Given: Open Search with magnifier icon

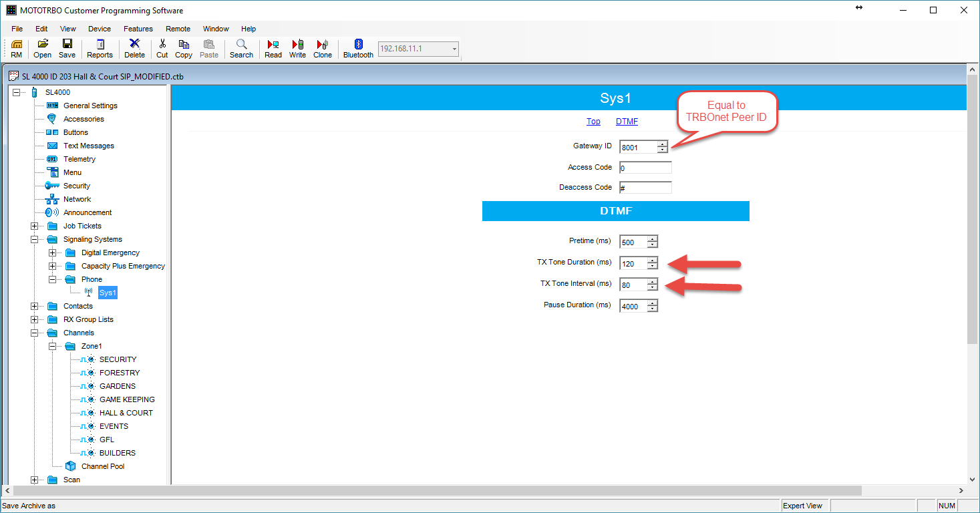Looking at the screenshot, I should point(241,49).
